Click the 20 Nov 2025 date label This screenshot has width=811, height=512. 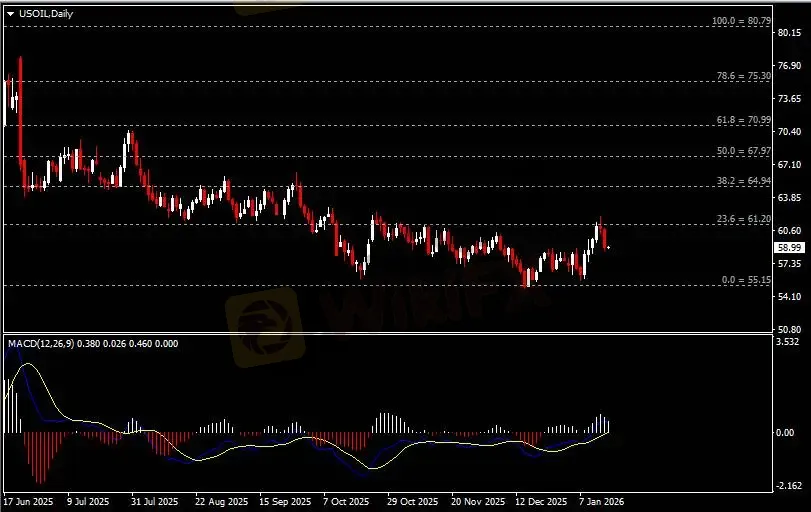click(478, 502)
